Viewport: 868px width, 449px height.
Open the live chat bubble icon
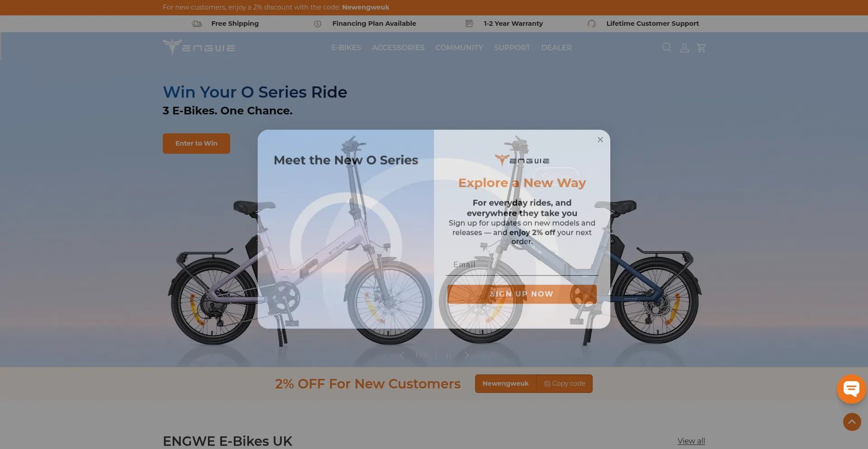pos(851,389)
